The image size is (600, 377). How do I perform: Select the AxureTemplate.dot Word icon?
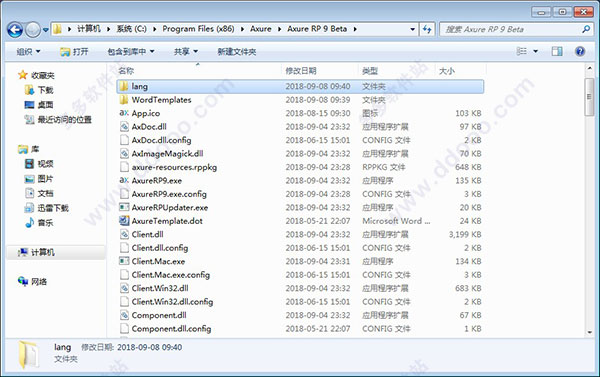coord(124,221)
